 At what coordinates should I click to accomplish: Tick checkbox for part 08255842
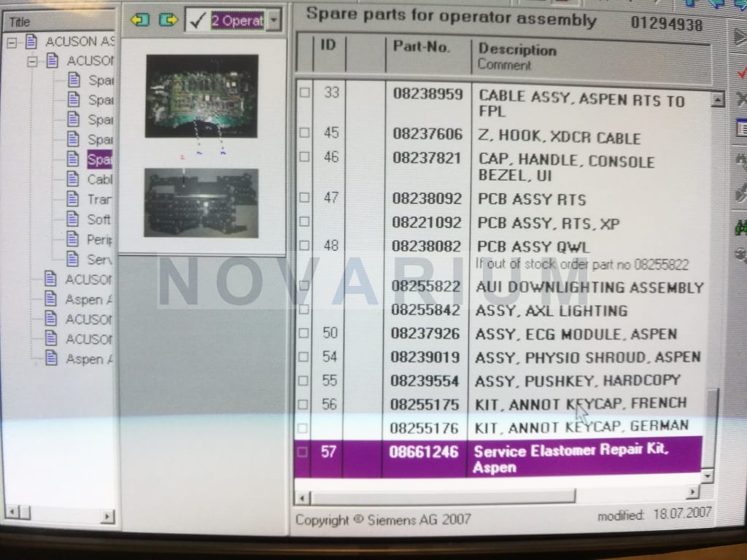pyautogui.click(x=303, y=309)
